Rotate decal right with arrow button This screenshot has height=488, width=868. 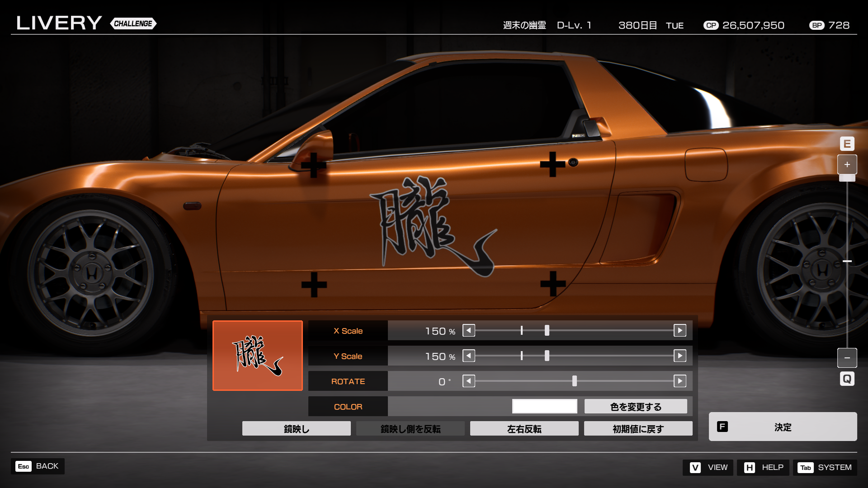click(679, 381)
